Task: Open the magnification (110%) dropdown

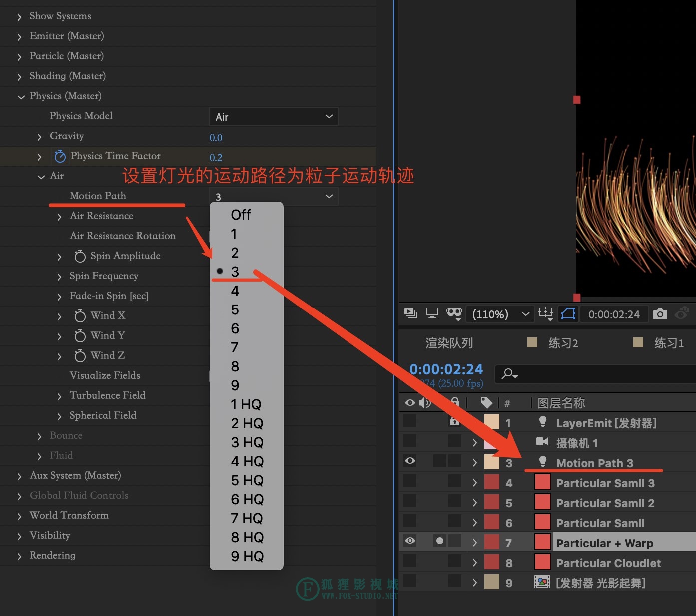Action: tap(500, 314)
